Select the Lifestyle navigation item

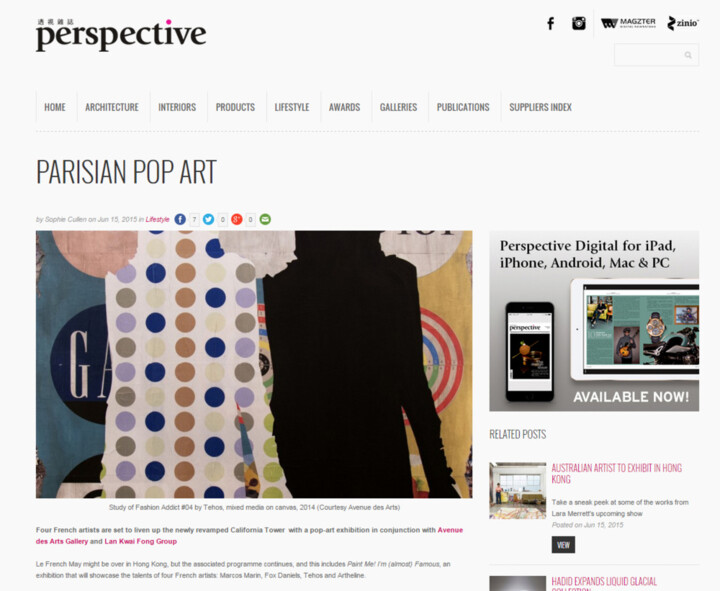pos(292,107)
